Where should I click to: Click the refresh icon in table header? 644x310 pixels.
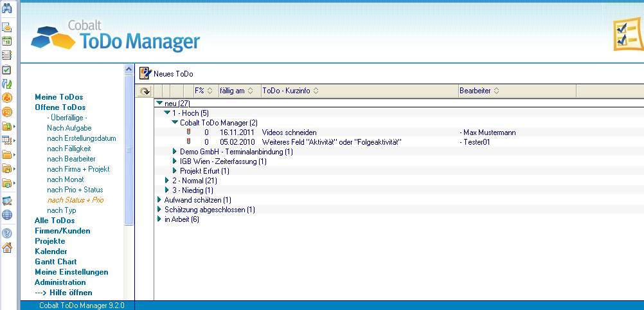[145, 91]
